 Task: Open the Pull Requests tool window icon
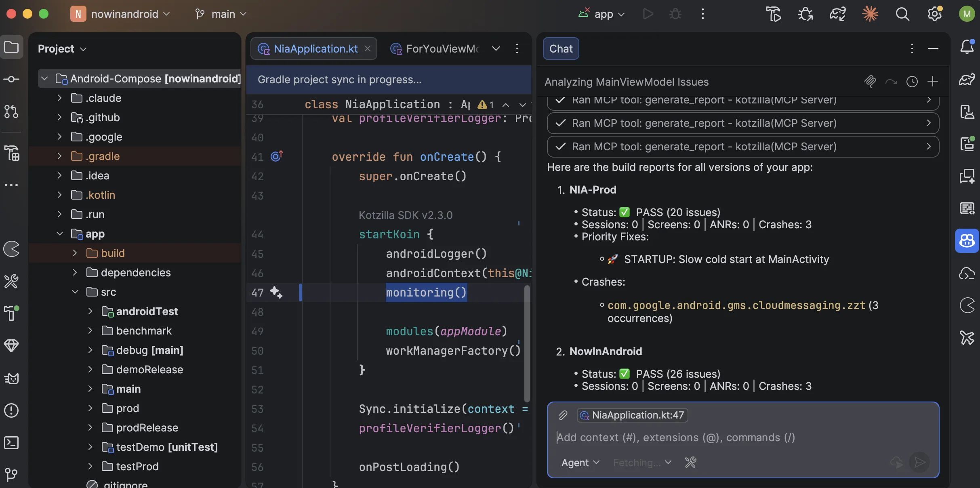tap(11, 111)
